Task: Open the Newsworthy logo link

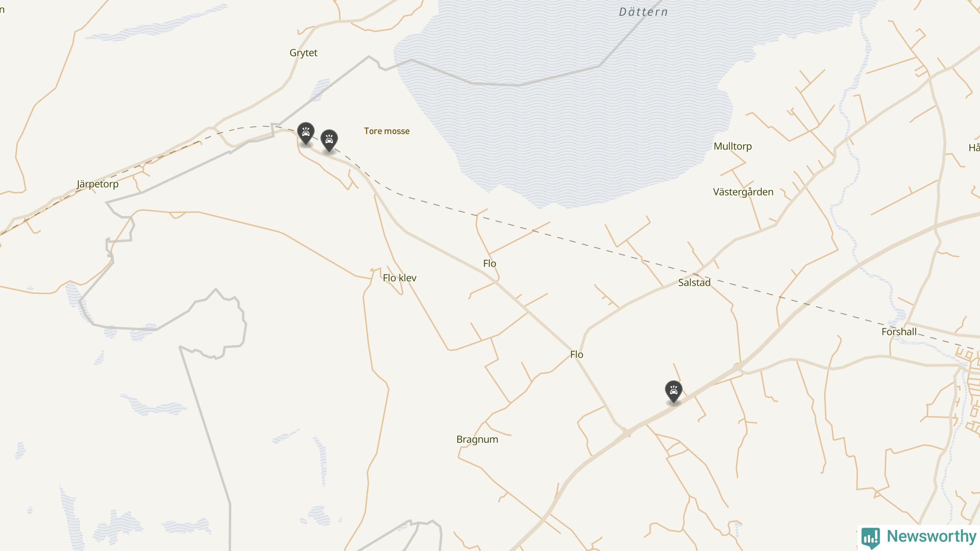Action: pos(919,537)
